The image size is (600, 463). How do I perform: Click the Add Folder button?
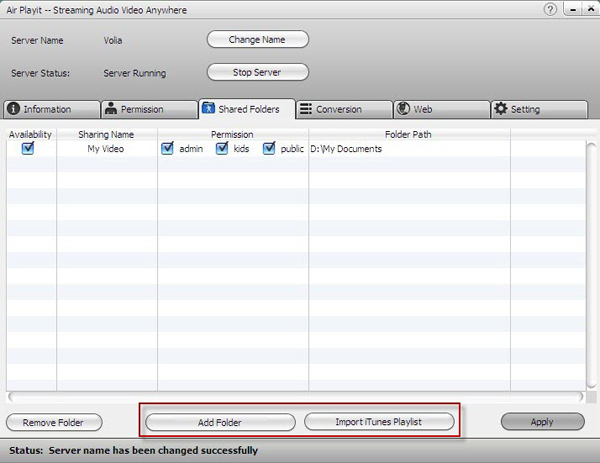[220, 422]
